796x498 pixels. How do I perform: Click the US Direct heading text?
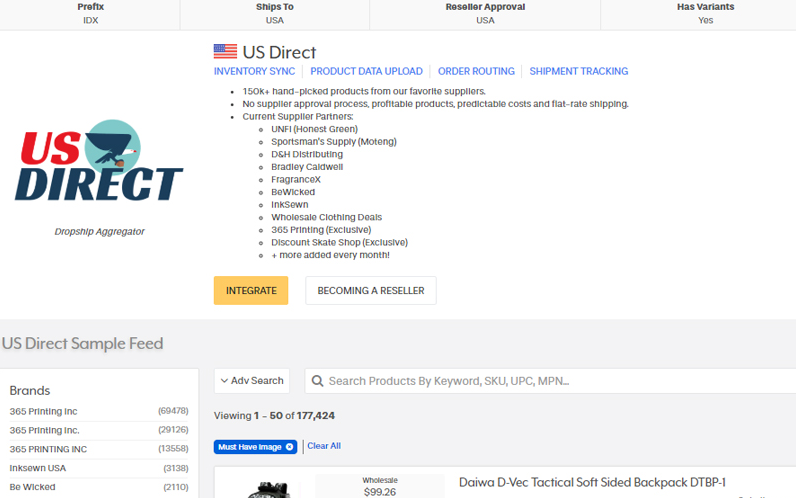point(279,52)
